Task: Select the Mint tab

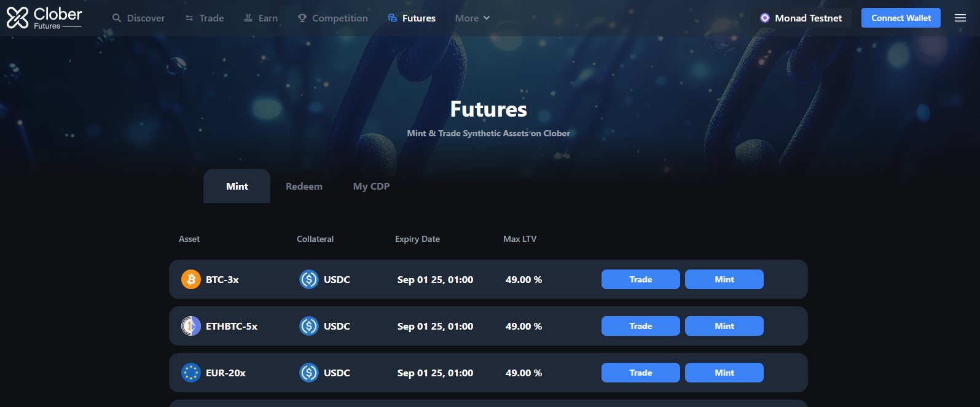Action: tap(237, 186)
